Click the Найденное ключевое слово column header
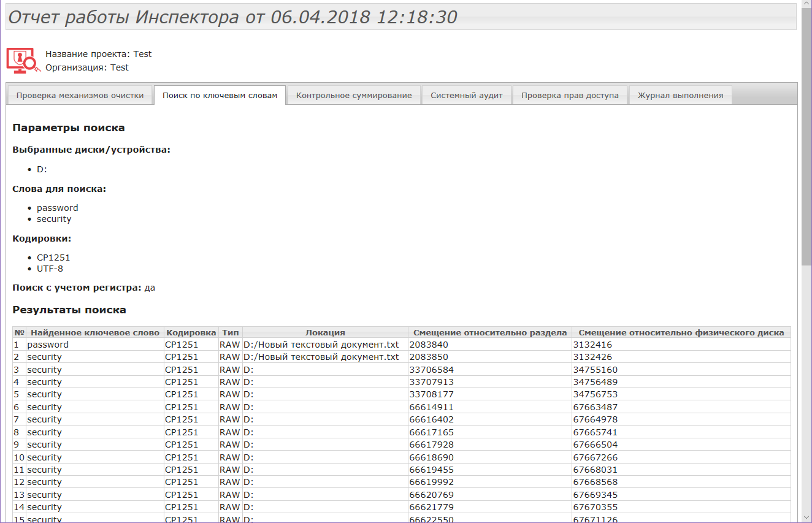 pyautogui.click(x=95, y=332)
